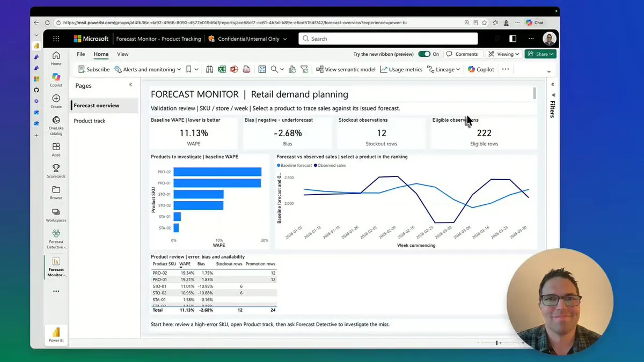Select the Forecast Monitor report in the sidebar
The image size is (644, 362).
click(x=56, y=267)
